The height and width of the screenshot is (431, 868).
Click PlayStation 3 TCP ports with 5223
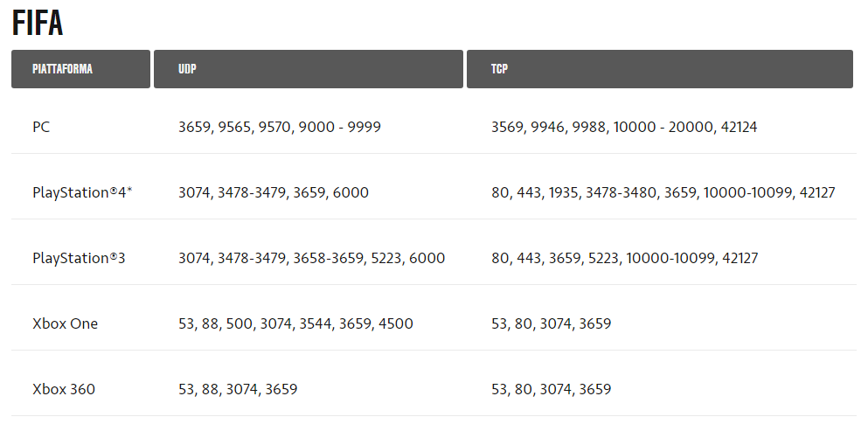point(625,258)
